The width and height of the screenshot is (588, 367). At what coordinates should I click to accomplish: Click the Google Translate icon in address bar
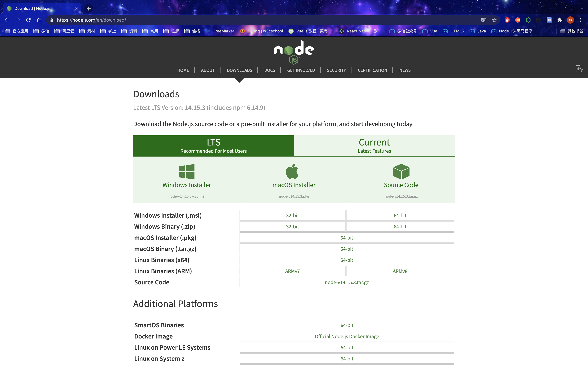click(483, 20)
